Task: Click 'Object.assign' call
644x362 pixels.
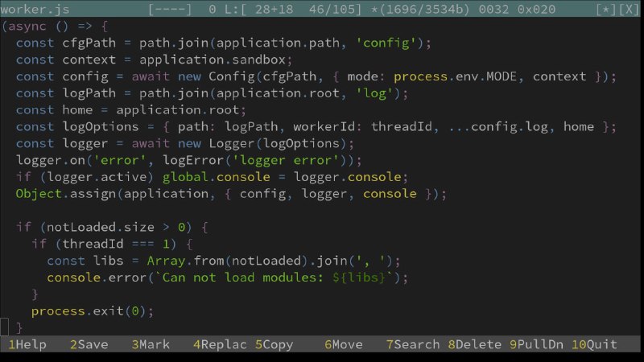Action: 66,194
